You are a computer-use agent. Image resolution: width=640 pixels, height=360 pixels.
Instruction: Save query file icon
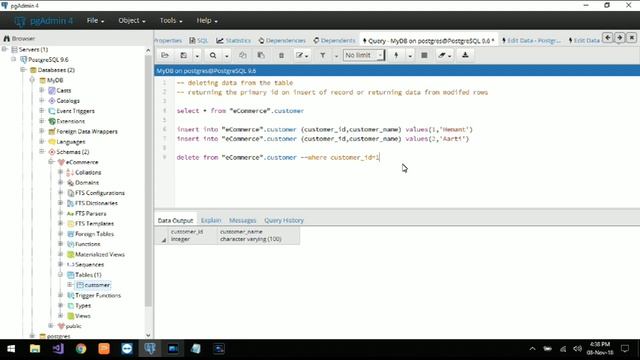[184, 55]
